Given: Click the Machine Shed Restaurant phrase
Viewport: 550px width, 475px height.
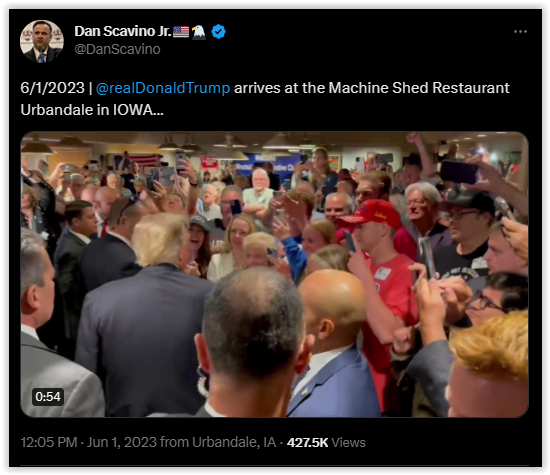Looking at the screenshot, I should [x=419, y=88].
